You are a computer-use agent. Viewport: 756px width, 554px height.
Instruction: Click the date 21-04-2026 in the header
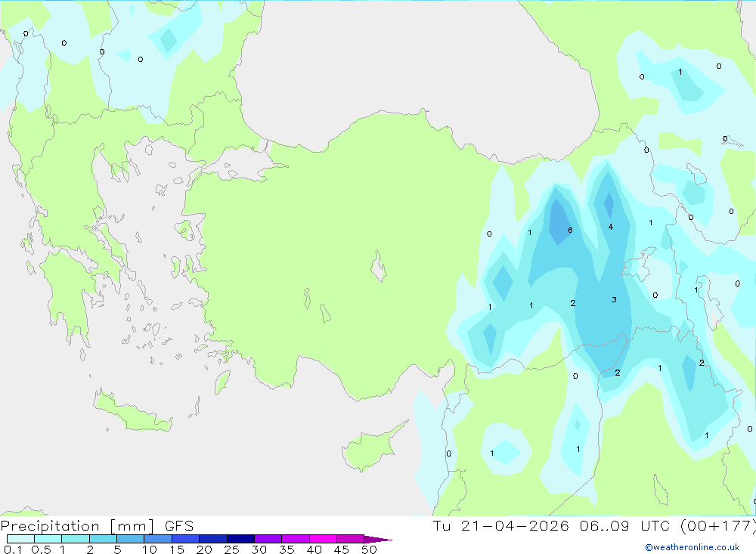point(515,525)
